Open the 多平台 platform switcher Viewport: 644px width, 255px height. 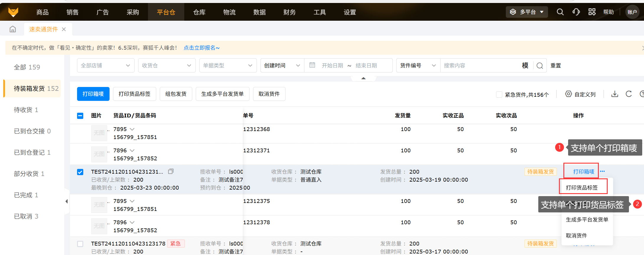coord(527,12)
